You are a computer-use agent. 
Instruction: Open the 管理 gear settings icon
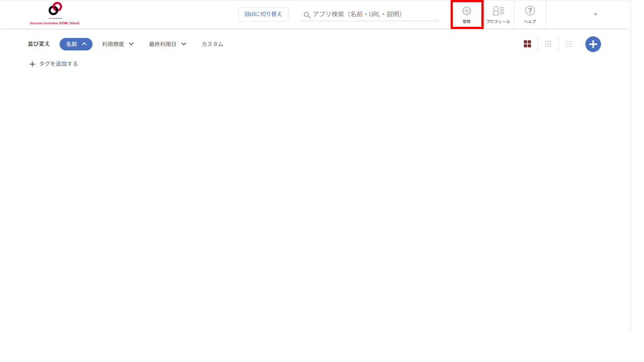tap(467, 11)
